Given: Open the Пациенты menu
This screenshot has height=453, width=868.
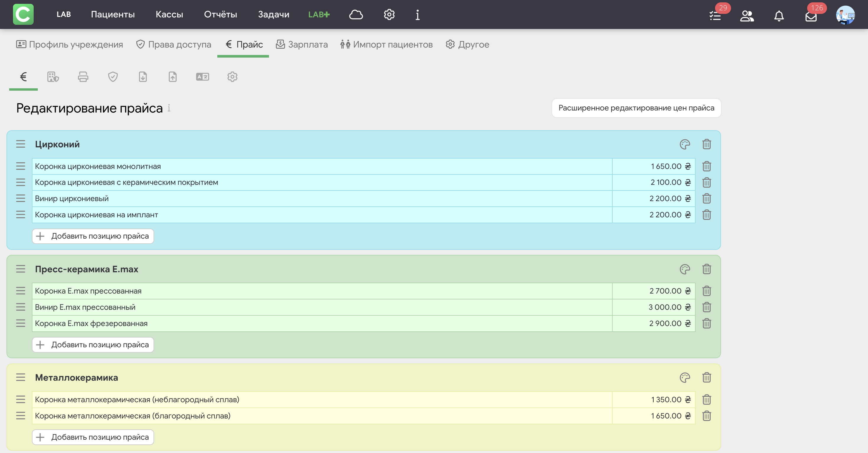Looking at the screenshot, I should (113, 14).
